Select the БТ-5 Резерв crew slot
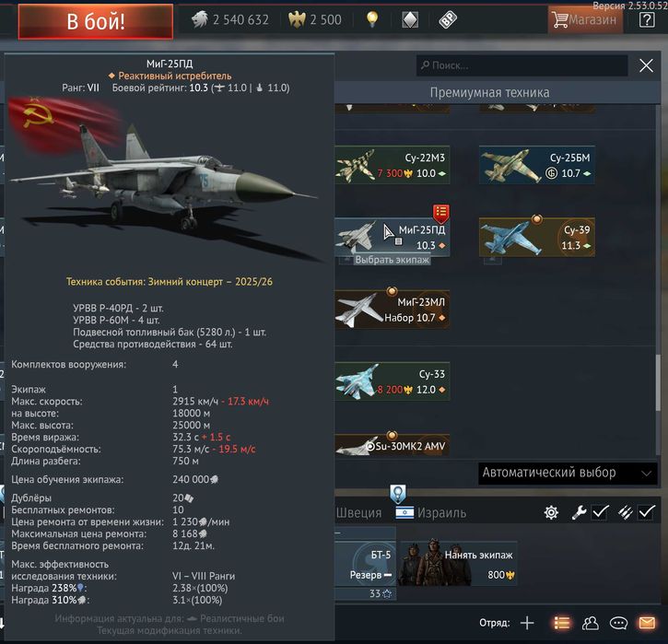Viewport: 668px width, 644px height. 366,563
